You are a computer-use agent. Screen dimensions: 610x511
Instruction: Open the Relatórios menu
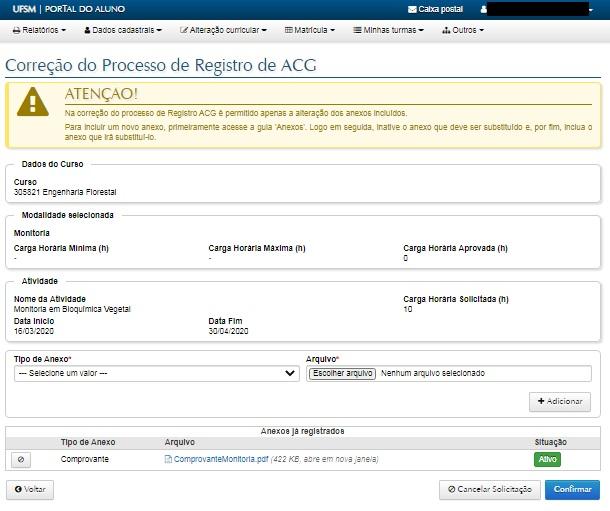point(39,30)
